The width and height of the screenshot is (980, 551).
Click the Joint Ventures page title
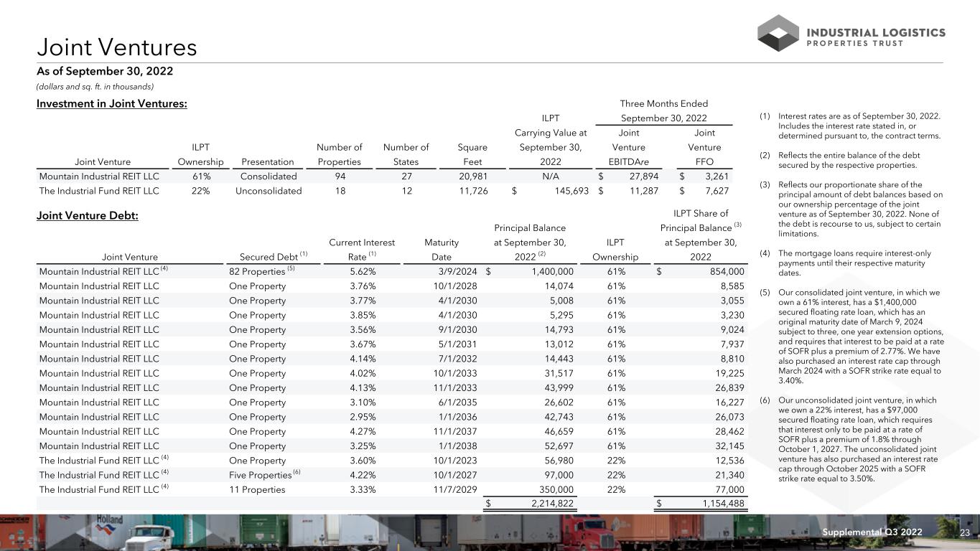tap(117, 47)
